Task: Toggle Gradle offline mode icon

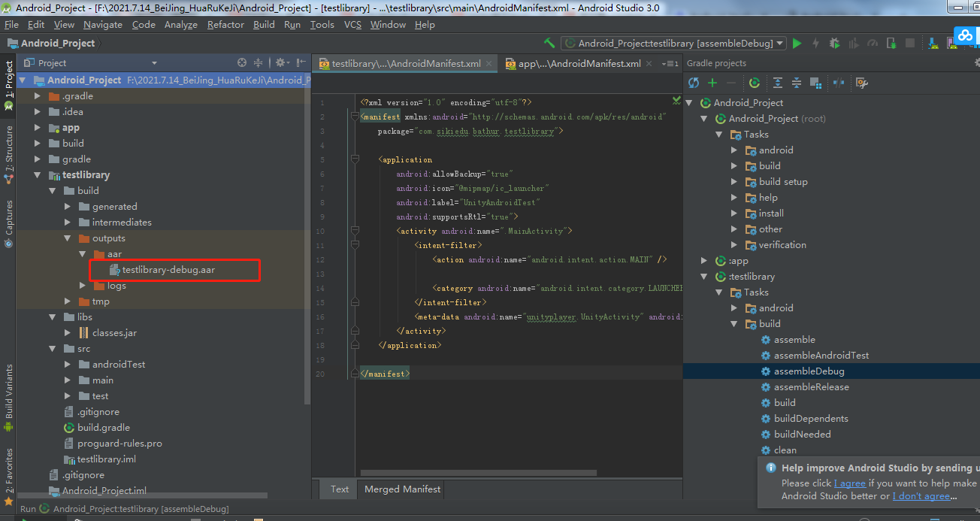Action: point(839,83)
